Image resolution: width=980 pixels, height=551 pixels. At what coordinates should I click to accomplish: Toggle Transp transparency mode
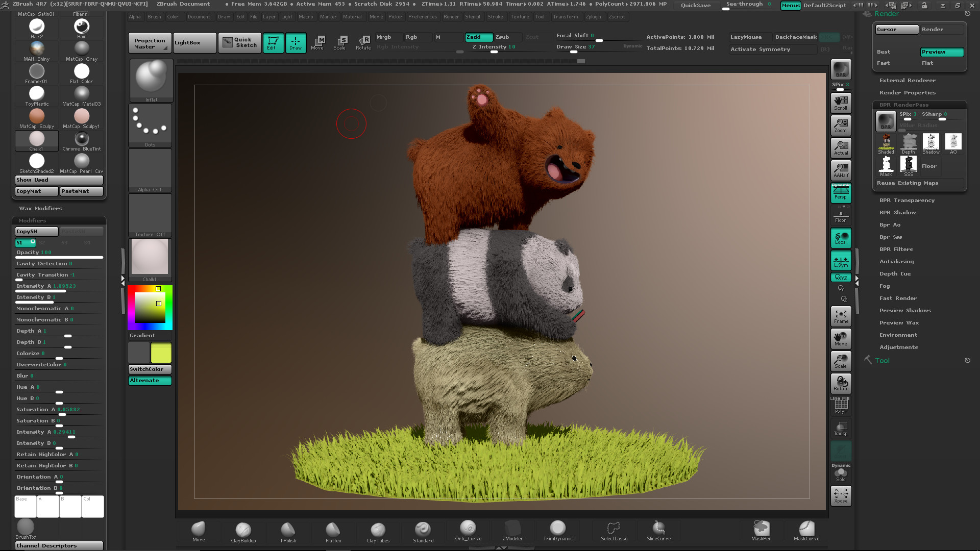click(x=841, y=428)
